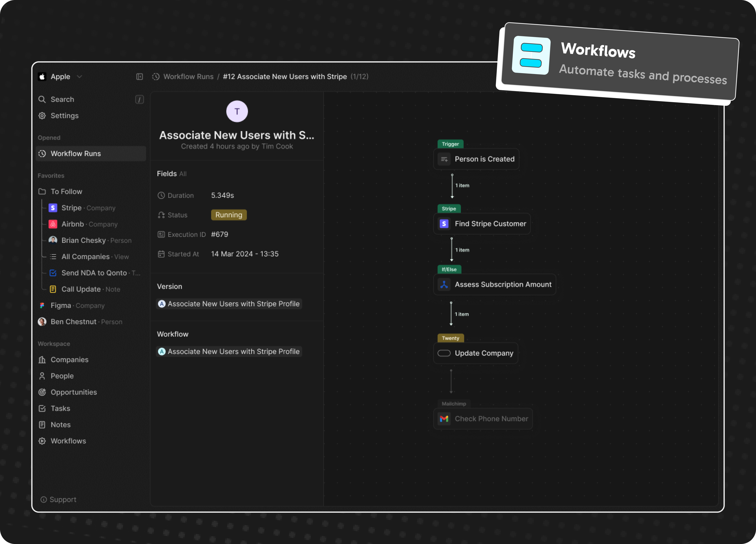
Task: Click the Workflow Runs breadcrumb link
Action: coord(188,77)
